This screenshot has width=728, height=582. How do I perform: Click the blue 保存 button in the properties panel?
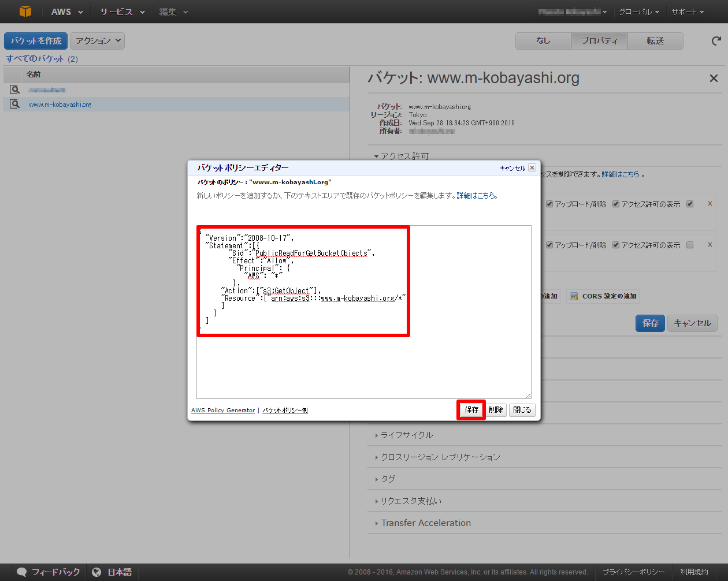coord(651,323)
